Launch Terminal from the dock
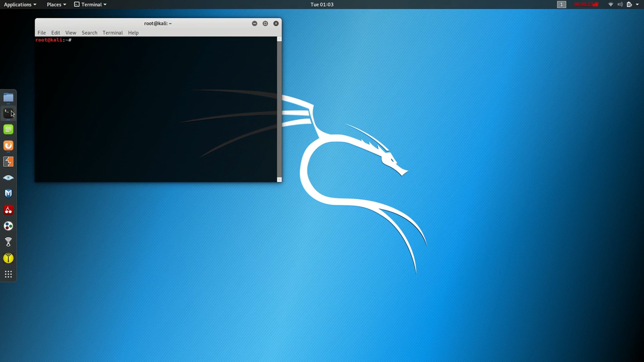 (8, 113)
